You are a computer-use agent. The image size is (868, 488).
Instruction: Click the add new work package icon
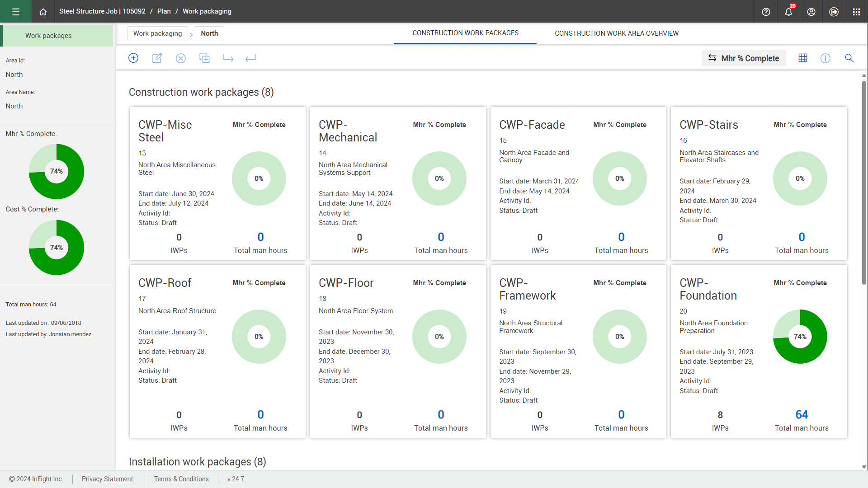tap(133, 58)
